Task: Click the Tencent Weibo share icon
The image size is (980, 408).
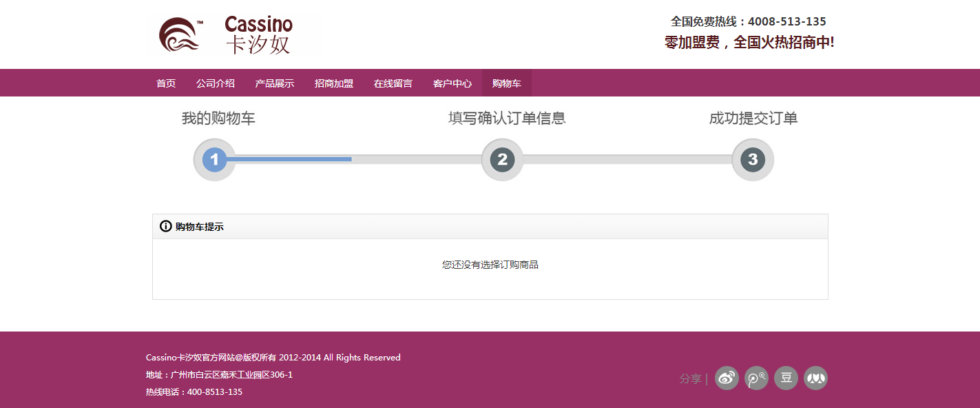Action: click(756, 378)
